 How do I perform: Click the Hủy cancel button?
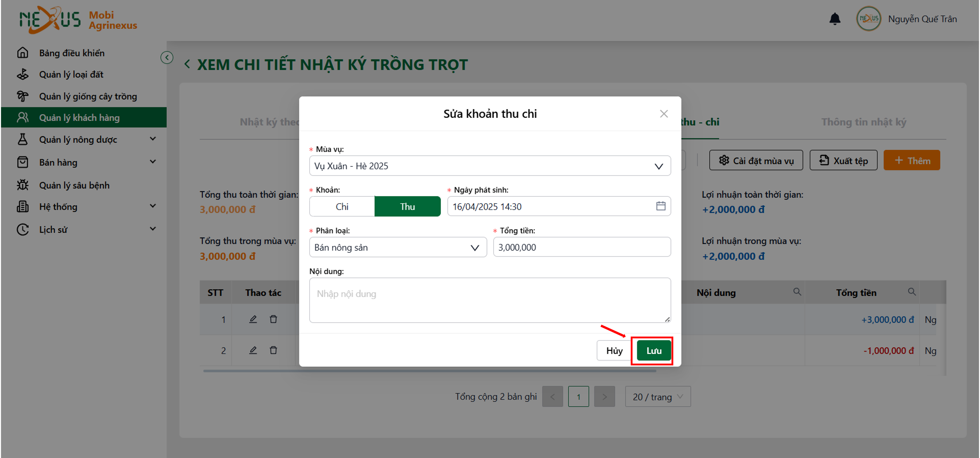pos(614,350)
